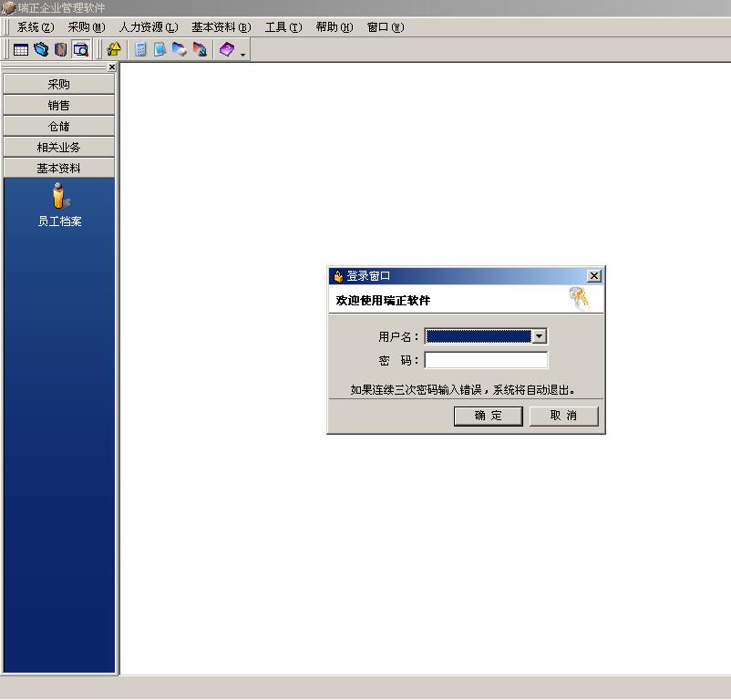Click the 确定 button in login dialog
The image size is (731, 700).
[x=489, y=416]
